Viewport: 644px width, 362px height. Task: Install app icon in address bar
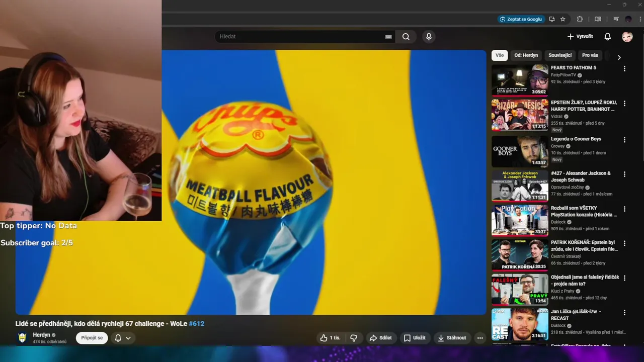[x=552, y=19]
